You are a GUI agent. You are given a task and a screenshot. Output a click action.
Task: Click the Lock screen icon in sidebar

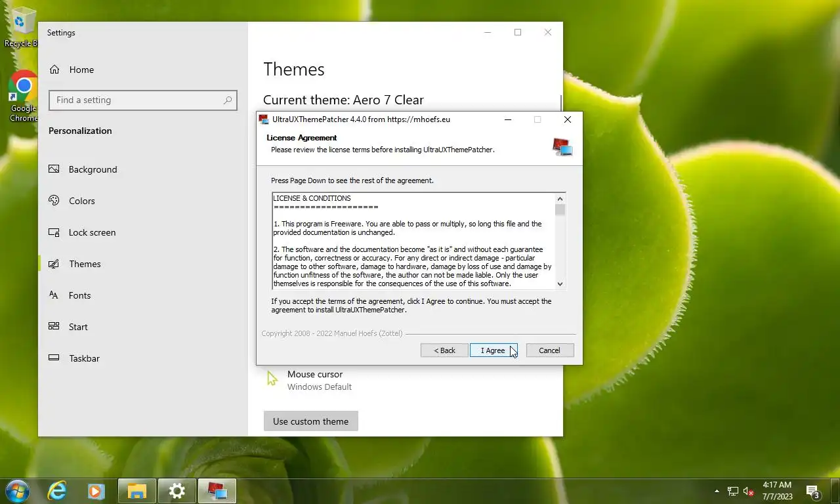(x=54, y=232)
